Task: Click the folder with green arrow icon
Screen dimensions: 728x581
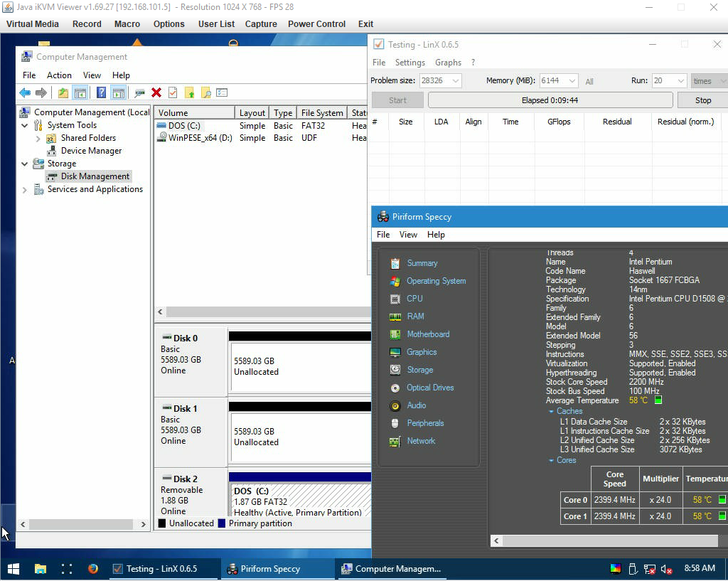Action: 189,93
